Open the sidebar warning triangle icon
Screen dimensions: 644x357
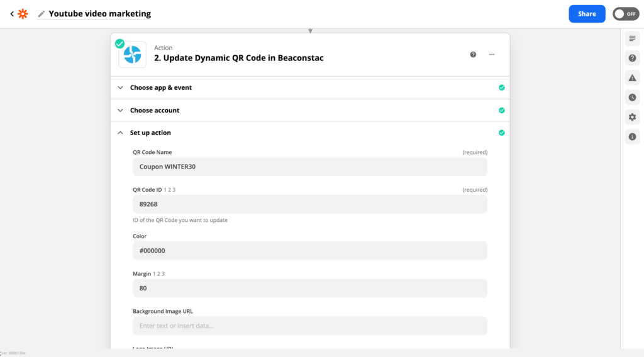click(632, 78)
